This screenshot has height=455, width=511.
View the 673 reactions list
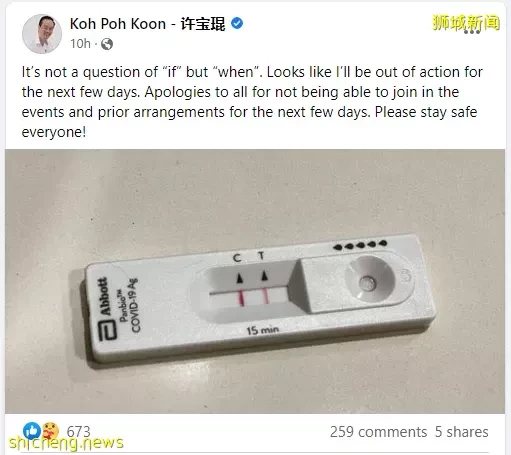coord(78,431)
